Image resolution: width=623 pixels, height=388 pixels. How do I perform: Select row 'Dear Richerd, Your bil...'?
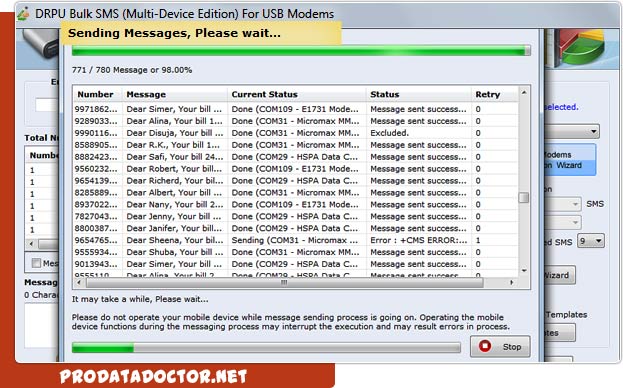[296, 181]
